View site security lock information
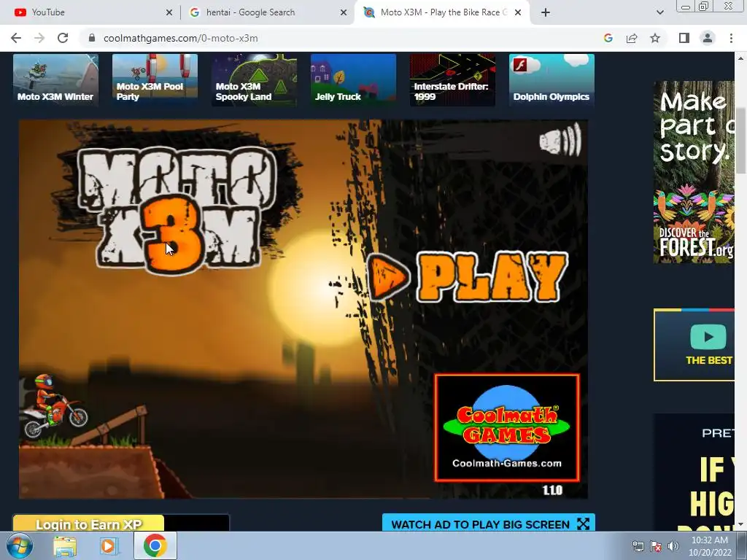The image size is (747, 560). click(92, 38)
